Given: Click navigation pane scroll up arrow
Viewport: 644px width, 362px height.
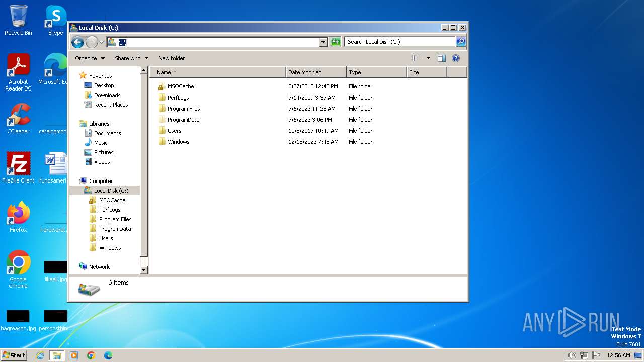Looking at the screenshot, I should [143, 71].
